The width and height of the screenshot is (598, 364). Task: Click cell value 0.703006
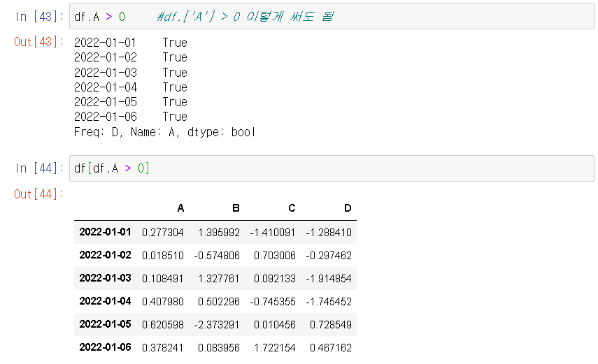coord(275,256)
